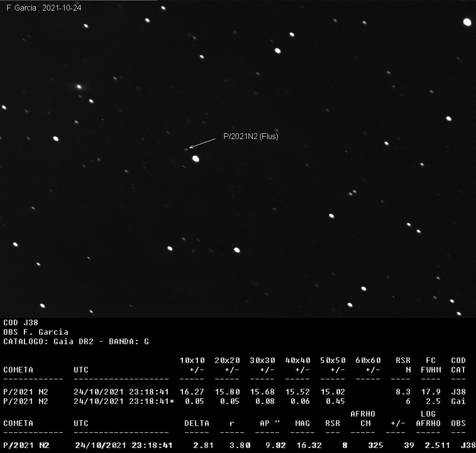Click the magnitude value '16.27'
The height and width of the screenshot is (453, 476).
click(192, 392)
